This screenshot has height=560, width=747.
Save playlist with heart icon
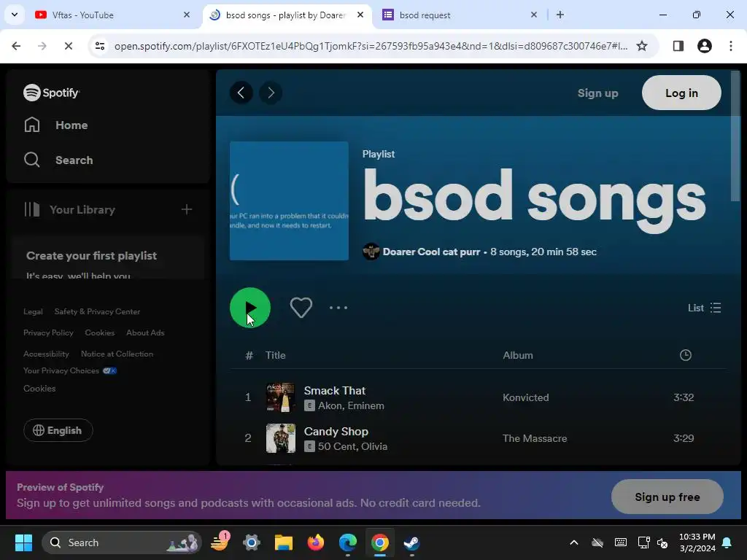301,308
